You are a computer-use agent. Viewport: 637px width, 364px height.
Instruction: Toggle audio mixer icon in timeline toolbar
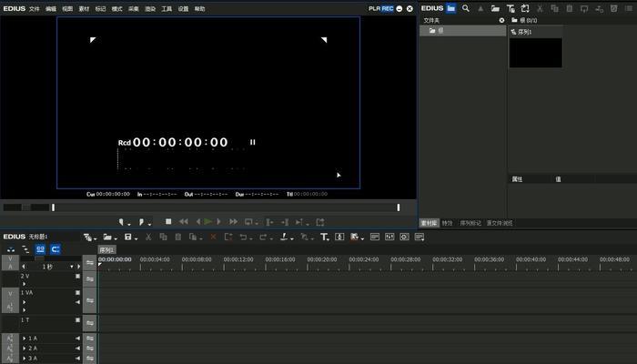(389, 237)
